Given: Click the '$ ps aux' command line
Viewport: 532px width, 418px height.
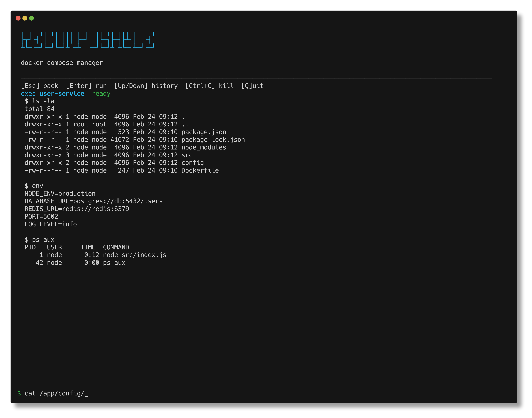Looking at the screenshot, I should click(x=39, y=240).
